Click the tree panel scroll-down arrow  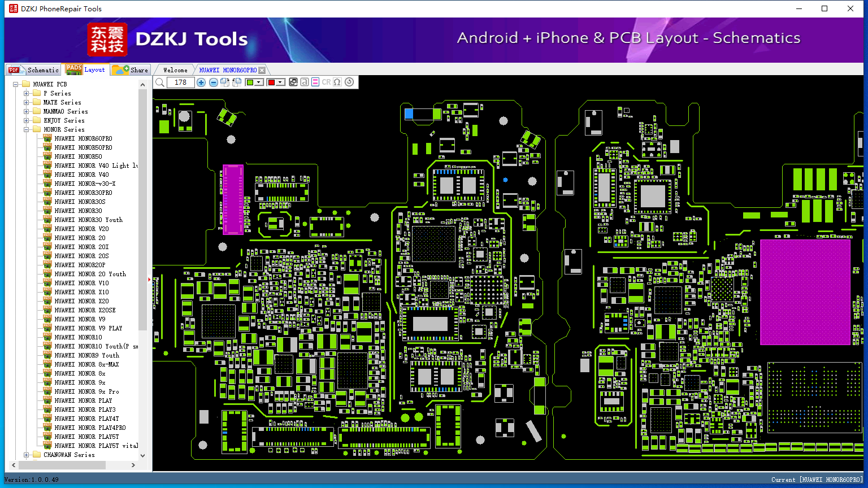(x=142, y=455)
